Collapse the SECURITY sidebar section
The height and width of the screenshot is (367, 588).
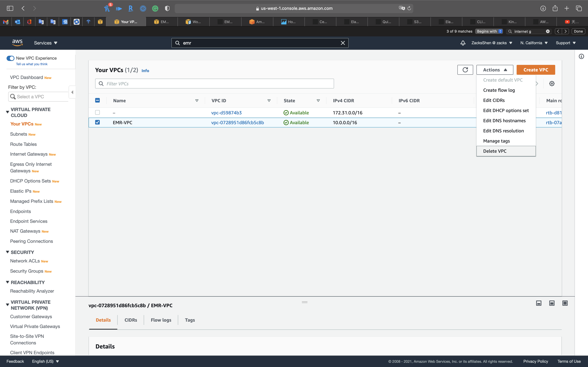8,252
